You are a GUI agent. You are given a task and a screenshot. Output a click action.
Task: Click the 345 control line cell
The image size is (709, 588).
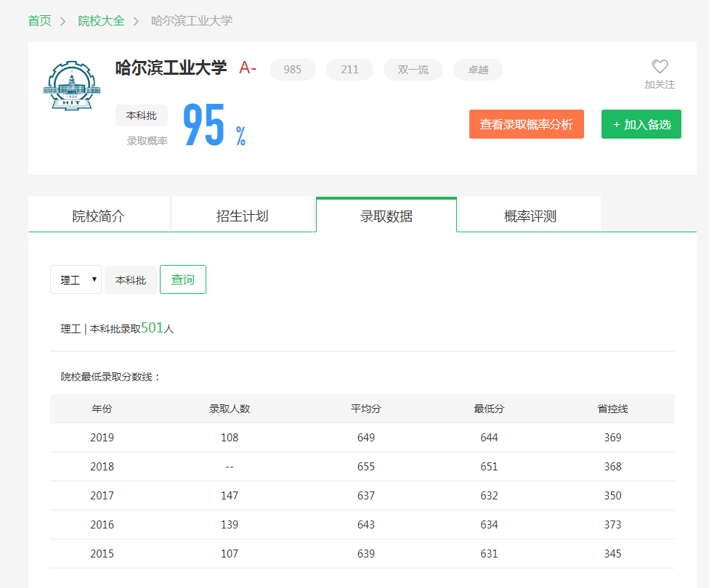[612, 553]
